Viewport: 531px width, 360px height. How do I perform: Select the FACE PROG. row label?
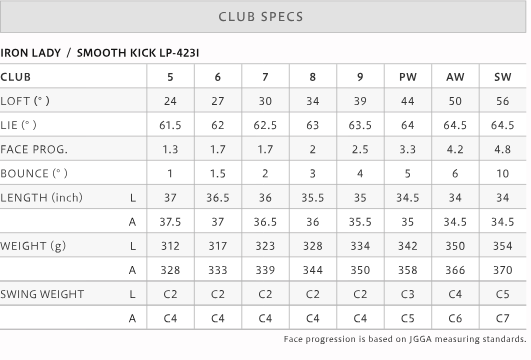[34, 149]
